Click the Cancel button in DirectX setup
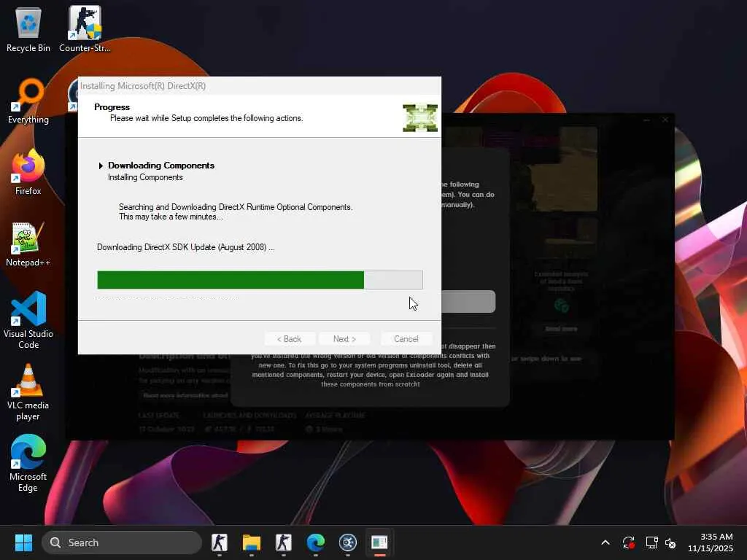 406,339
